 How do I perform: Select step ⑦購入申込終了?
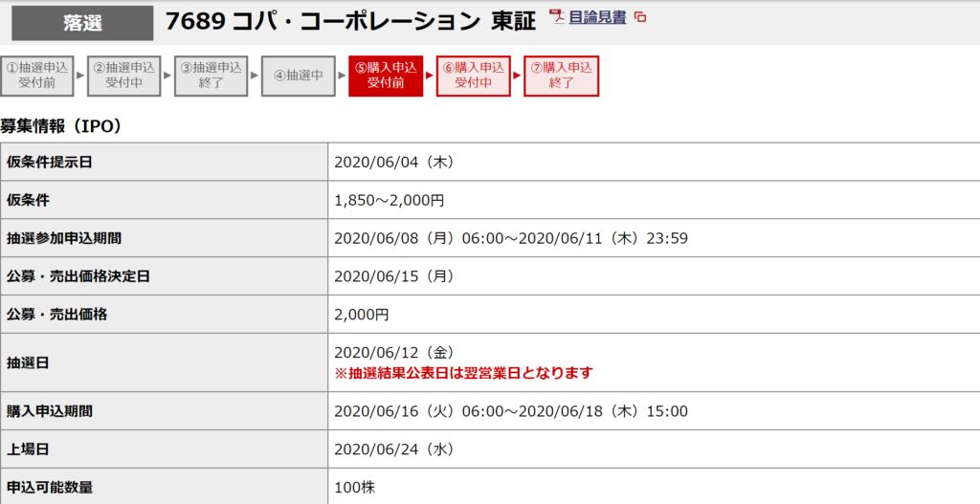[561, 76]
